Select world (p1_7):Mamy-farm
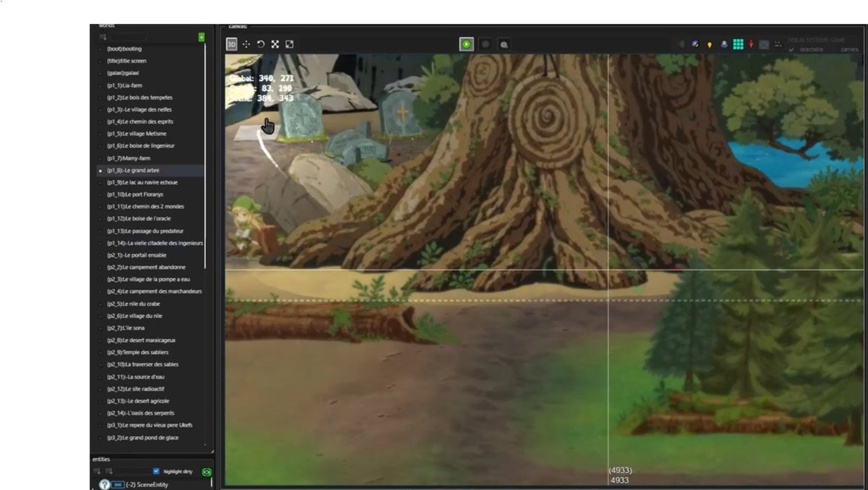868x490 pixels. (151, 158)
